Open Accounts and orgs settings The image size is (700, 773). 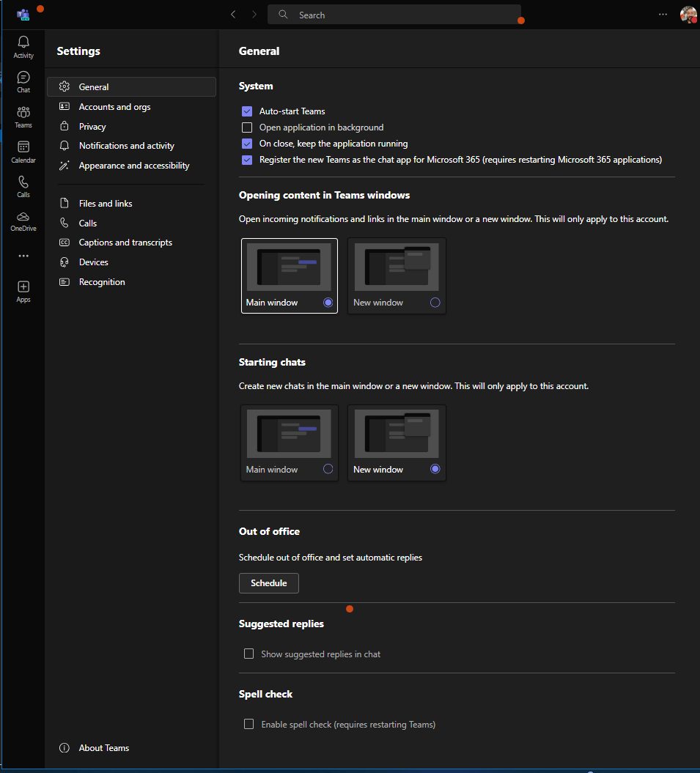pos(131,106)
